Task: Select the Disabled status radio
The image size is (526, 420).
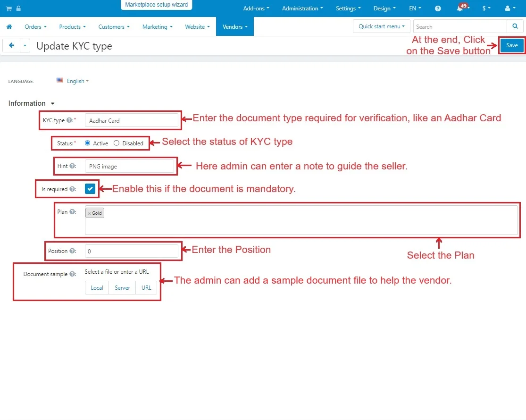Action: [117, 143]
